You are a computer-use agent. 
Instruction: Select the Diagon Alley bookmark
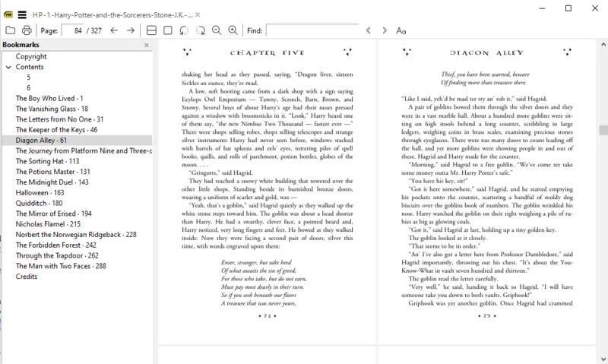[x=41, y=140]
